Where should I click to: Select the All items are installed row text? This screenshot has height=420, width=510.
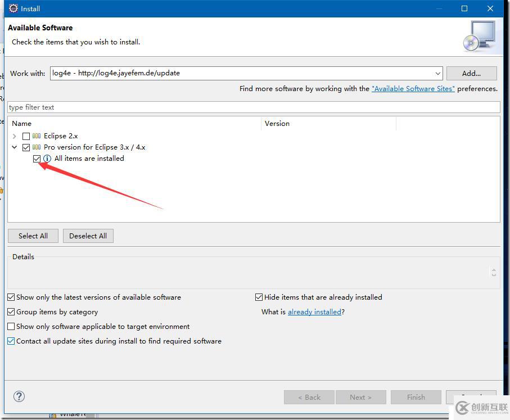pos(89,159)
